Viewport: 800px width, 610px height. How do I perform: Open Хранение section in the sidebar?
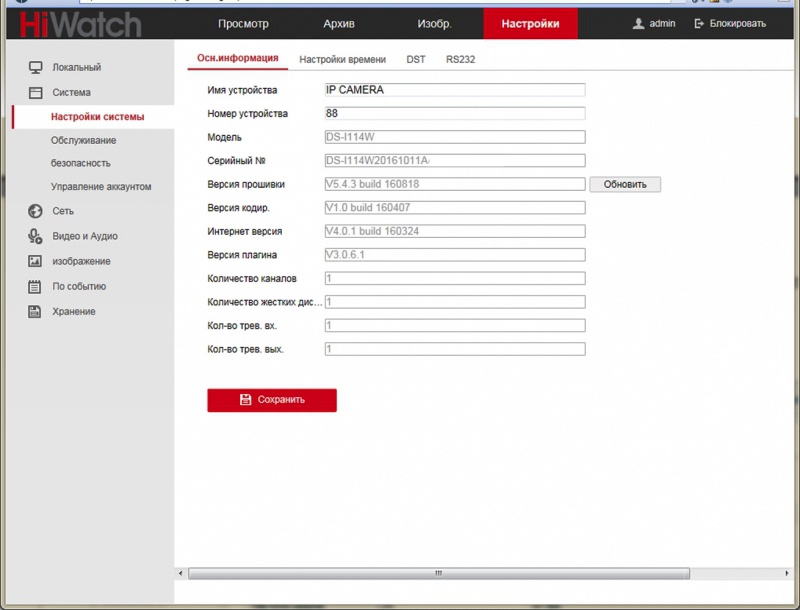pos(73,312)
